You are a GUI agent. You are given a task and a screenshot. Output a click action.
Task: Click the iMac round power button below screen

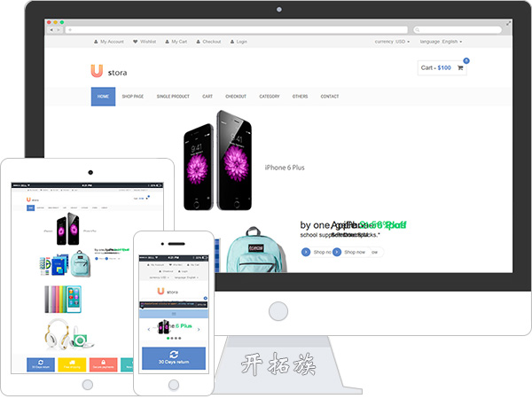(x=278, y=311)
